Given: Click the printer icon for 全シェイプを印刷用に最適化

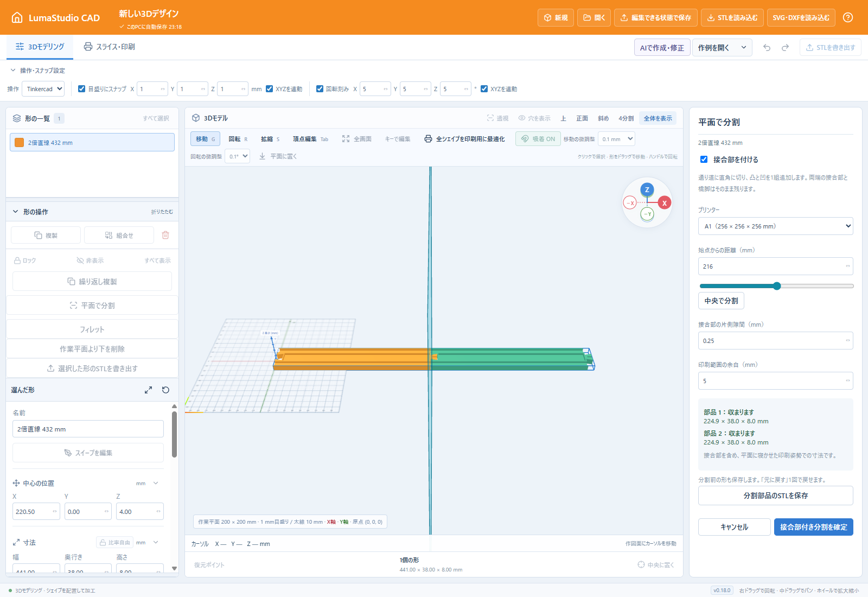Looking at the screenshot, I should (428, 139).
